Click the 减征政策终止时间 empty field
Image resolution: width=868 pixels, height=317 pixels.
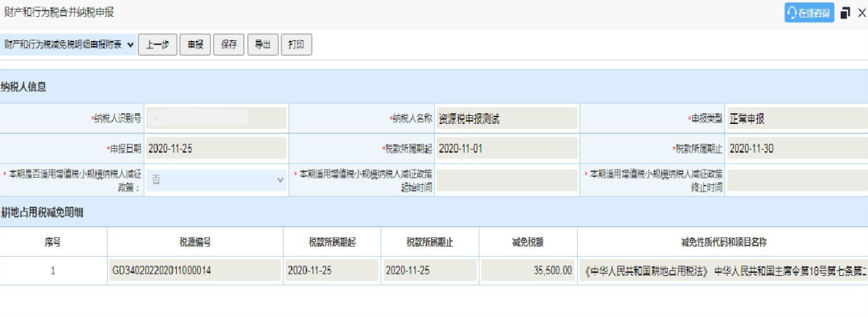click(x=797, y=180)
